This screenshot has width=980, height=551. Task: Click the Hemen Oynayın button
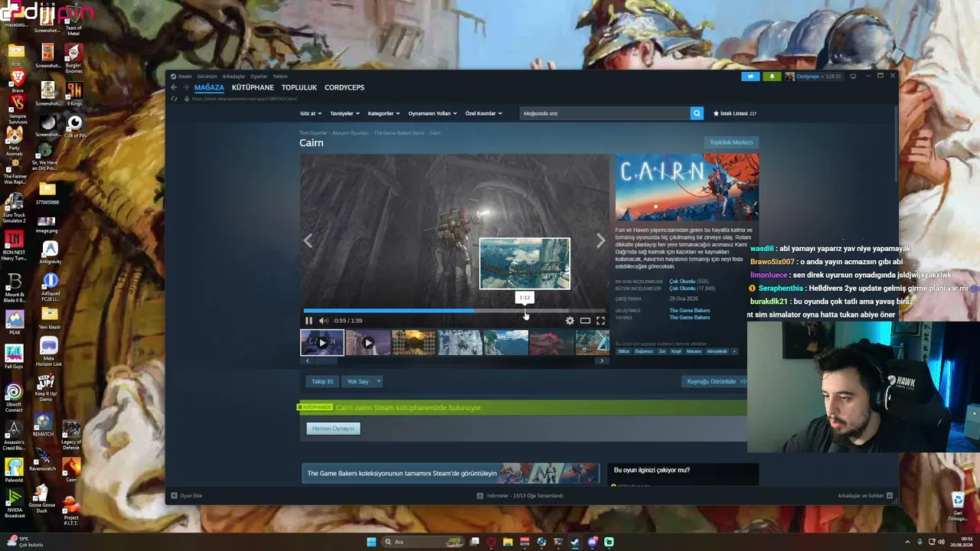point(333,429)
